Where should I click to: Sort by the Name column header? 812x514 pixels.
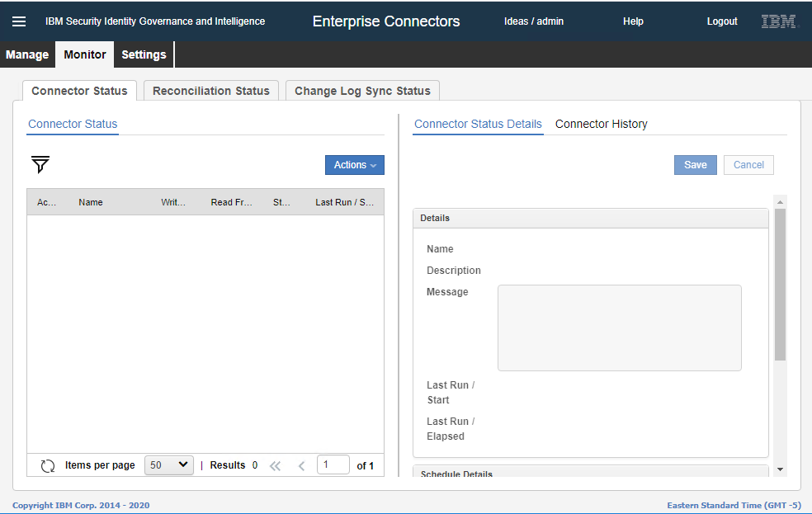pos(90,202)
